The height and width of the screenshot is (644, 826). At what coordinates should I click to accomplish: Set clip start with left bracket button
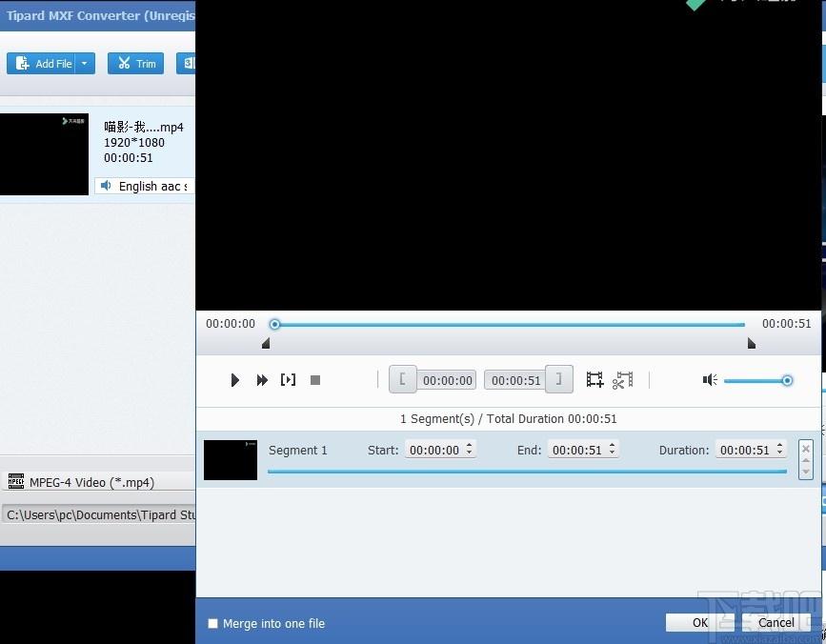pos(403,379)
